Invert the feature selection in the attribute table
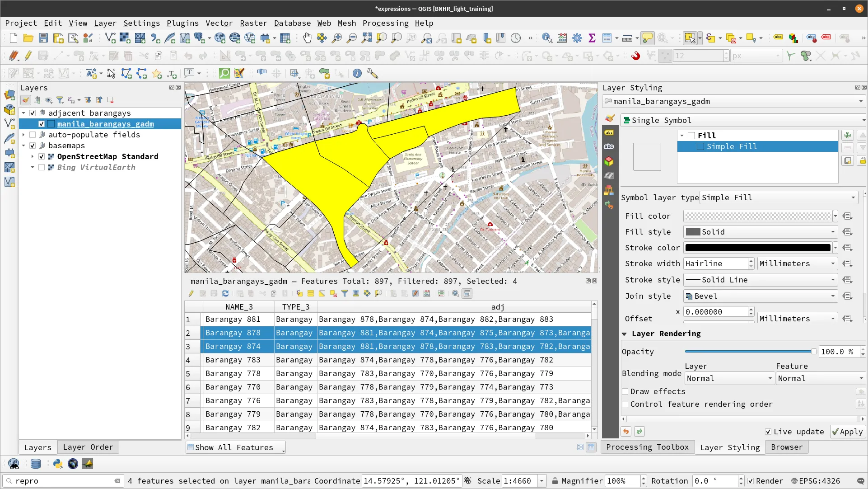 coord(322,293)
